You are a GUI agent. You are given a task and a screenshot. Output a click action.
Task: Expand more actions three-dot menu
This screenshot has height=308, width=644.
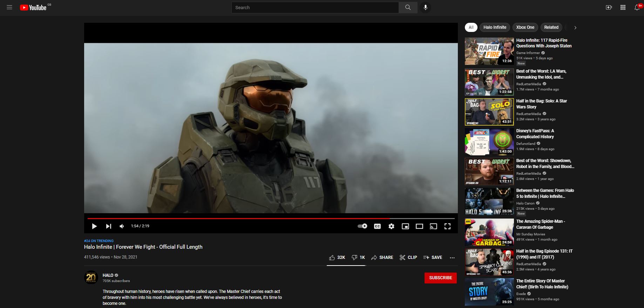click(452, 257)
